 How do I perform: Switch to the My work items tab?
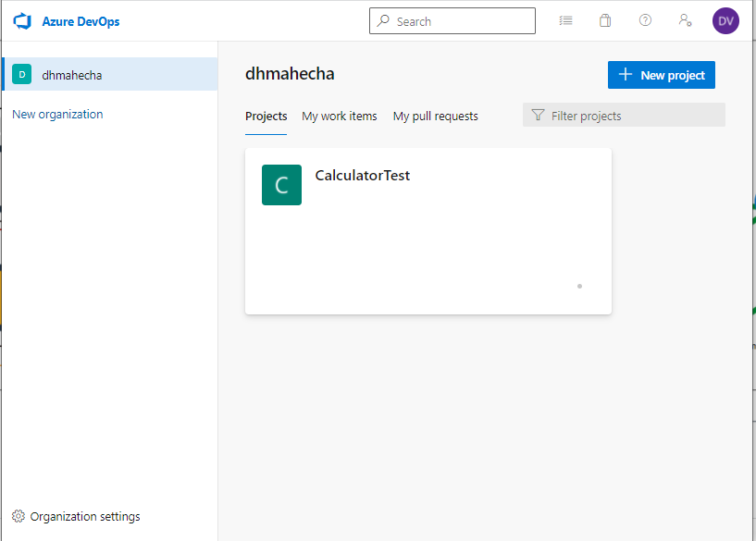[x=340, y=117]
